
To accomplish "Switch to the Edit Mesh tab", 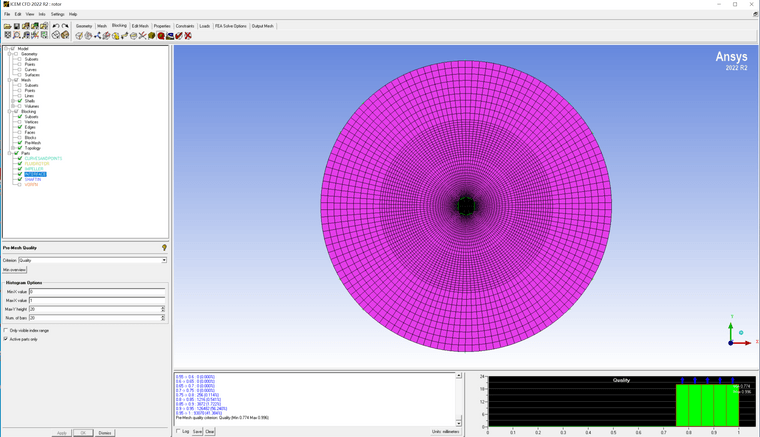I will click(140, 26).
